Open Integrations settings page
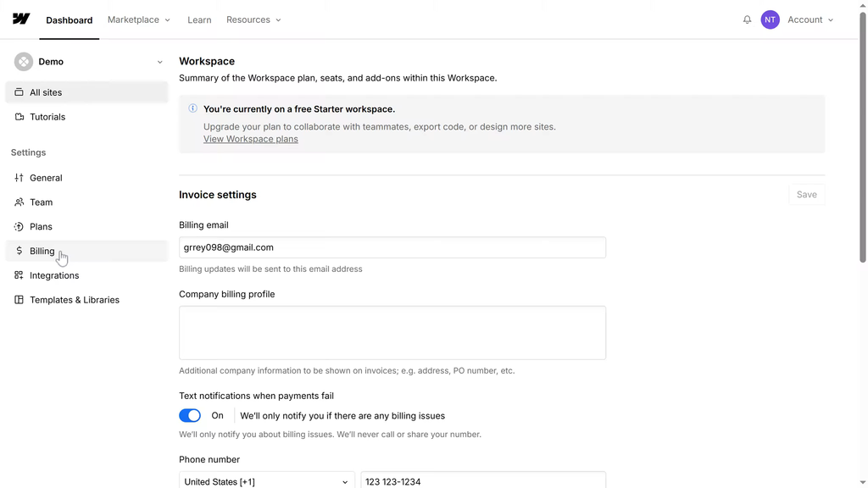 (54, 275)
